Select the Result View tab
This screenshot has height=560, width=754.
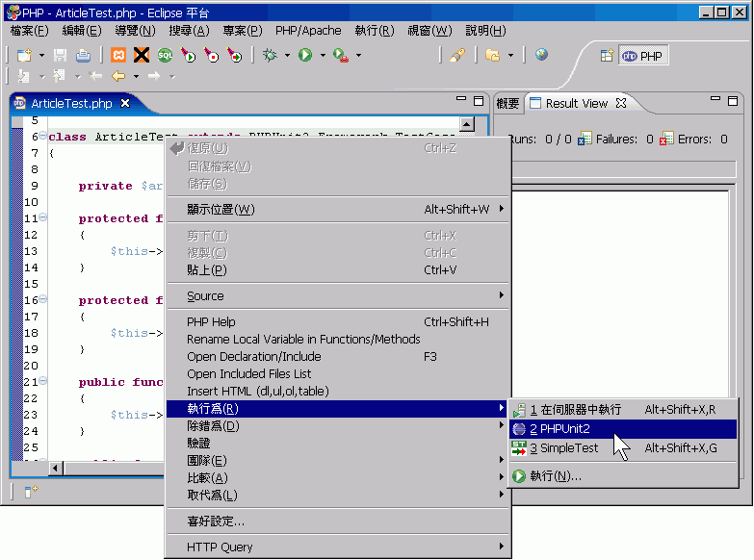point(576,103)
